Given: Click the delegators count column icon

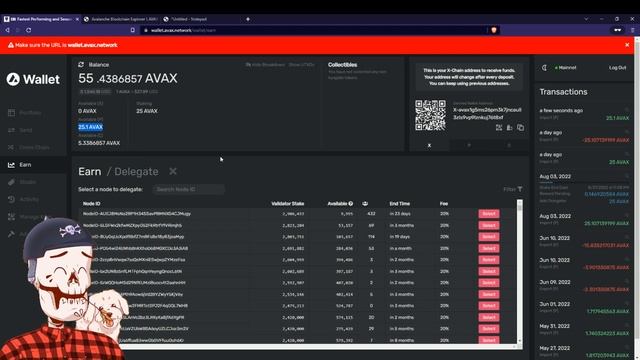Looking at the screenshot, I should tap(365, 204).
